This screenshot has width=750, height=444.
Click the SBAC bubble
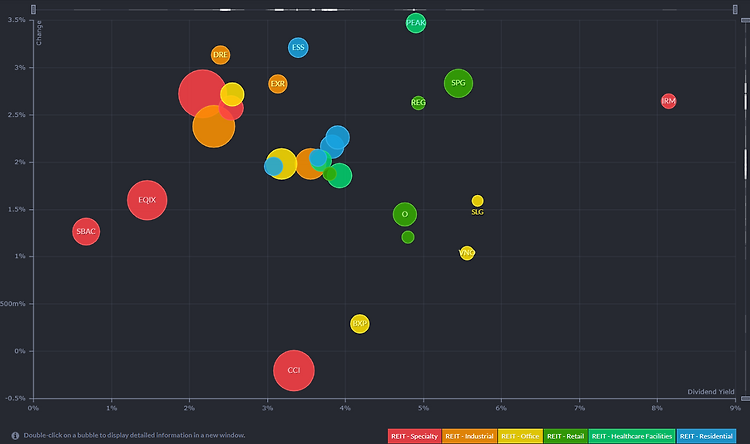coord(86,232)
